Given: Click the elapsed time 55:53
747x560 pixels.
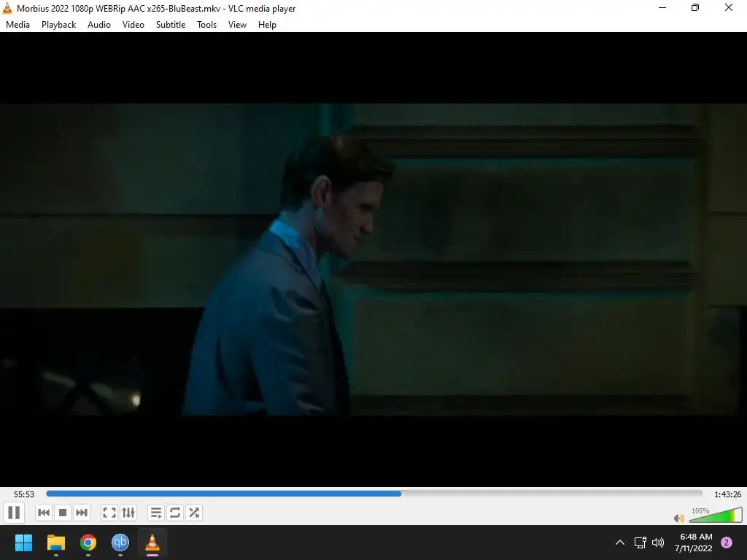Looking at the screenshot, I should click(x=24, y=494).
